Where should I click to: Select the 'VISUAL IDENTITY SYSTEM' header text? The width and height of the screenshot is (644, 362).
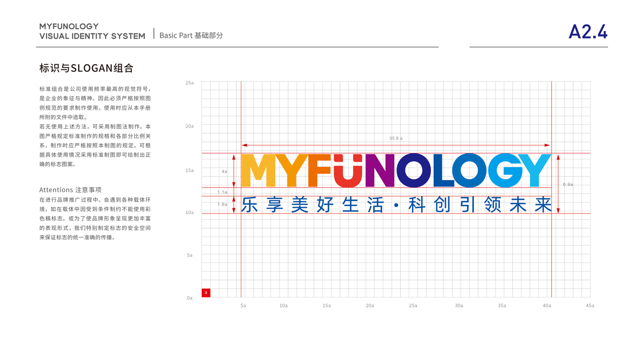point(92,36)
